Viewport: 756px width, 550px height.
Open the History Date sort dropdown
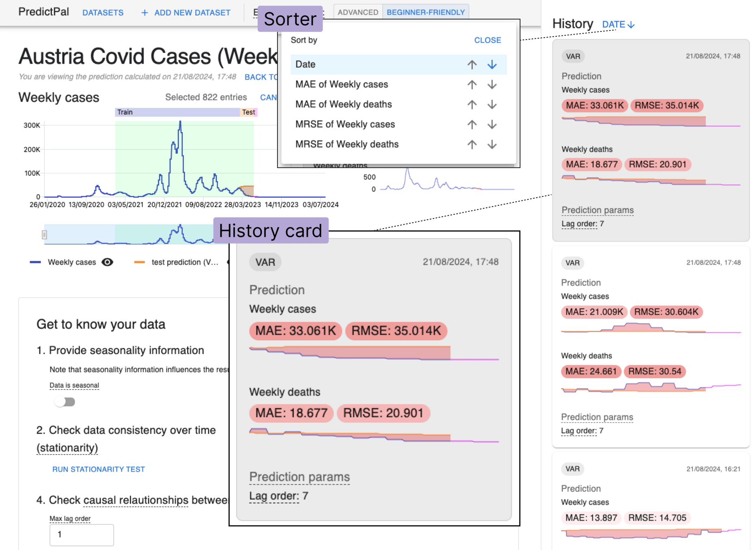pos(618,24)
